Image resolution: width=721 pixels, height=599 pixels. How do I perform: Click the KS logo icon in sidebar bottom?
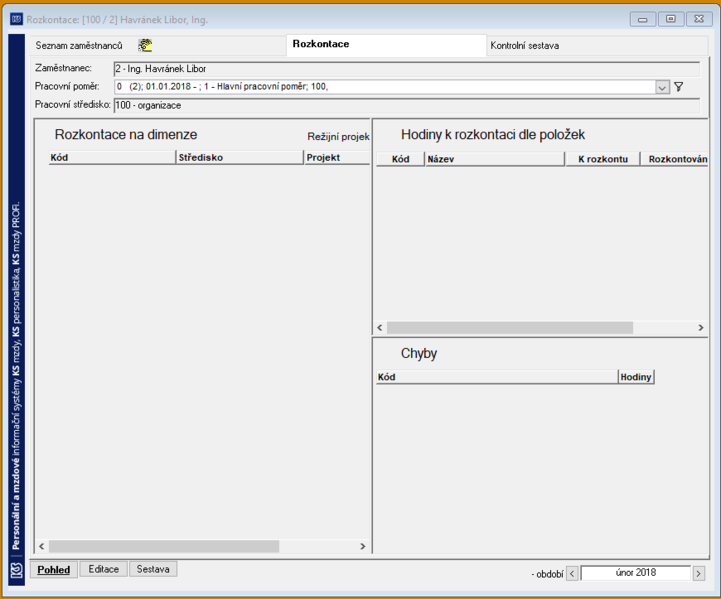click(17, 571)
